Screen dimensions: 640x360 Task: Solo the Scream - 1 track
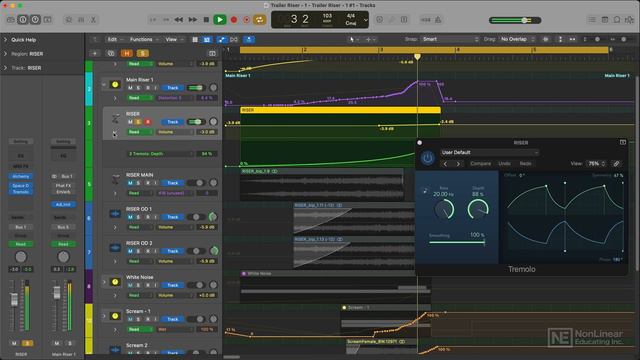138,319
